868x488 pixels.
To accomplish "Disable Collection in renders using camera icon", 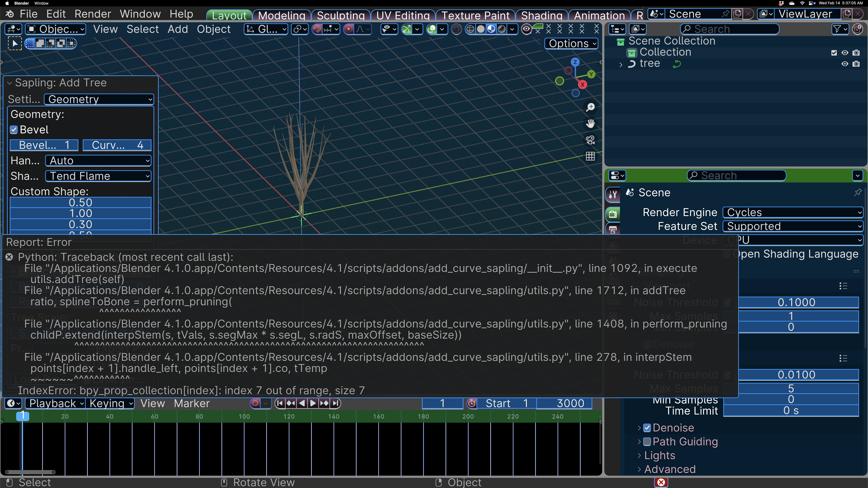I will click(856, 53).
